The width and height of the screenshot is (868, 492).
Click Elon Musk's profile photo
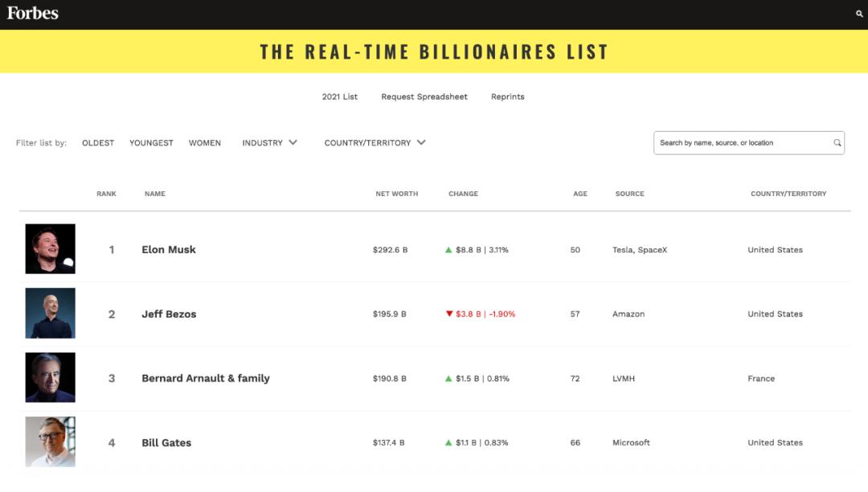(x=50, y=249)
